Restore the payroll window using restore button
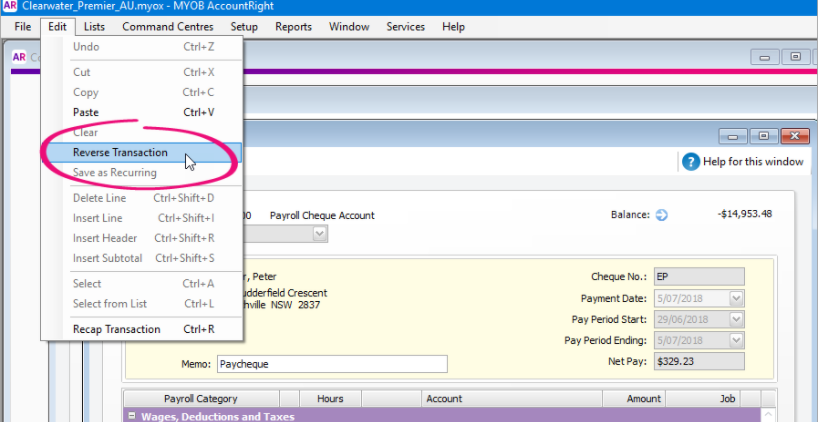This screenshot has width=820, height=422. click(762, 135)
